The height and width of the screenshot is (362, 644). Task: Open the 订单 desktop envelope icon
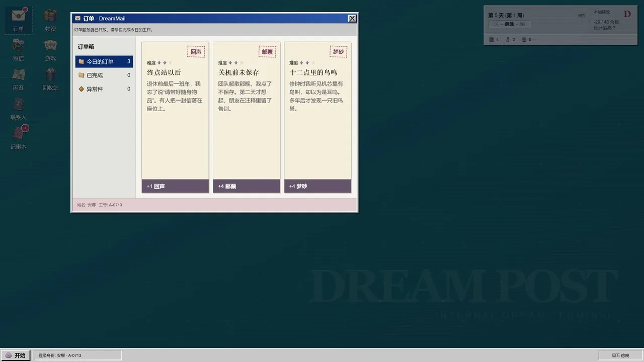19,20
